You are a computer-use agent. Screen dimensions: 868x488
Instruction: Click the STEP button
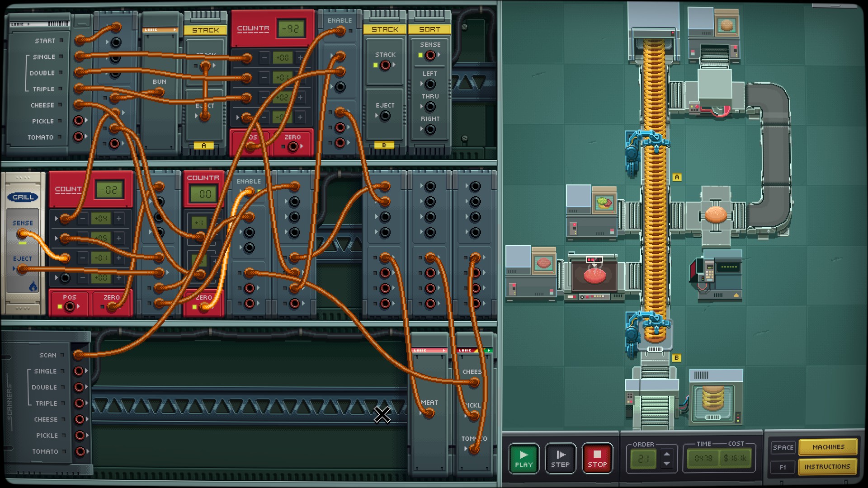click(560, 458)
